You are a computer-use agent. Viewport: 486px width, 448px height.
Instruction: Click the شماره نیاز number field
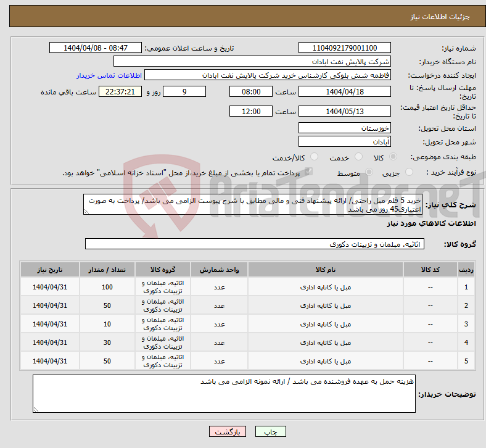tap(345, 48)
